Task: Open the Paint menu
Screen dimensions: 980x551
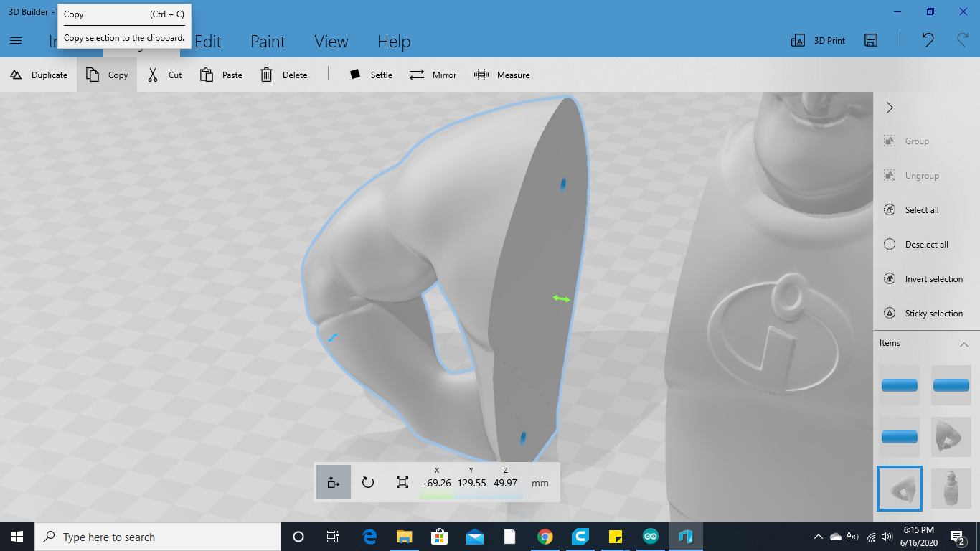Action: coord(268,42)
